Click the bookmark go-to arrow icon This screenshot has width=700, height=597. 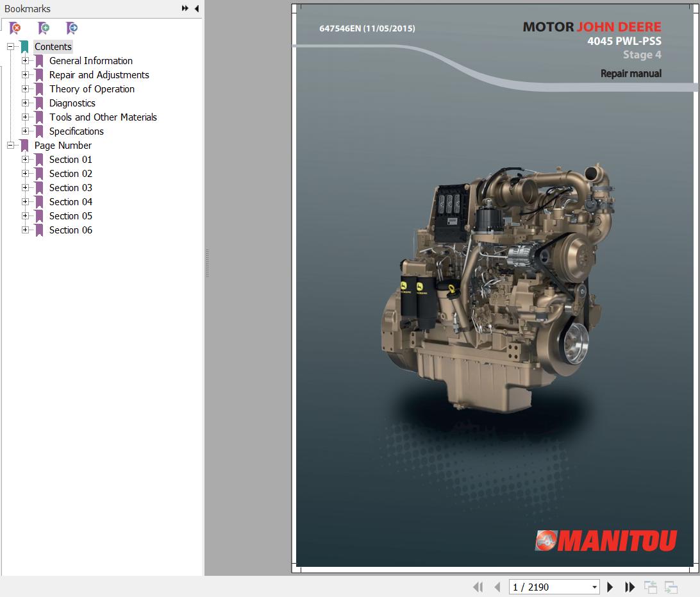coord(71,28)
